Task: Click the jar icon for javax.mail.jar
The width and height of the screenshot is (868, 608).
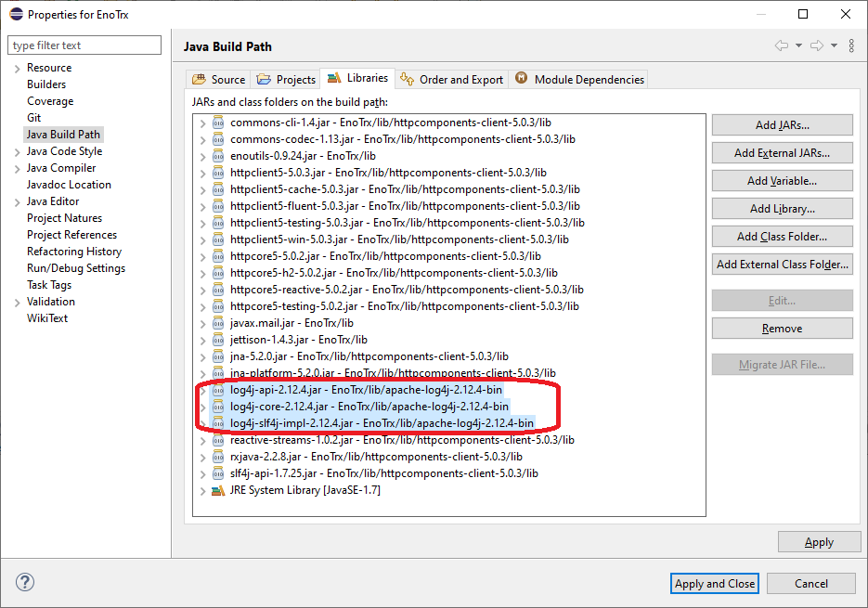Action: (219, 323)
